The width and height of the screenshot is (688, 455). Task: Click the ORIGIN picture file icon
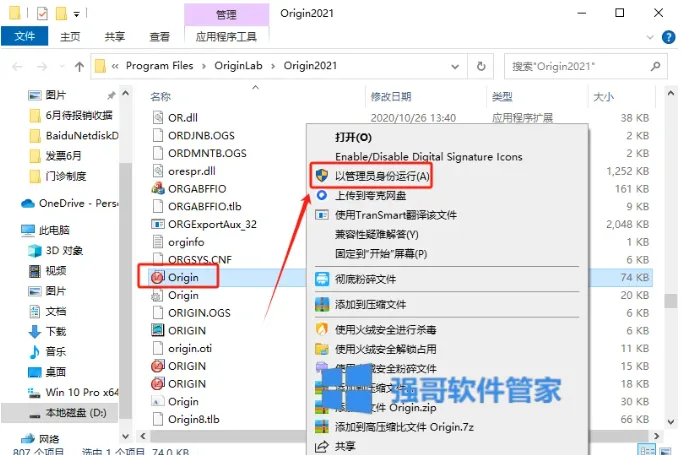click(158, 330)
